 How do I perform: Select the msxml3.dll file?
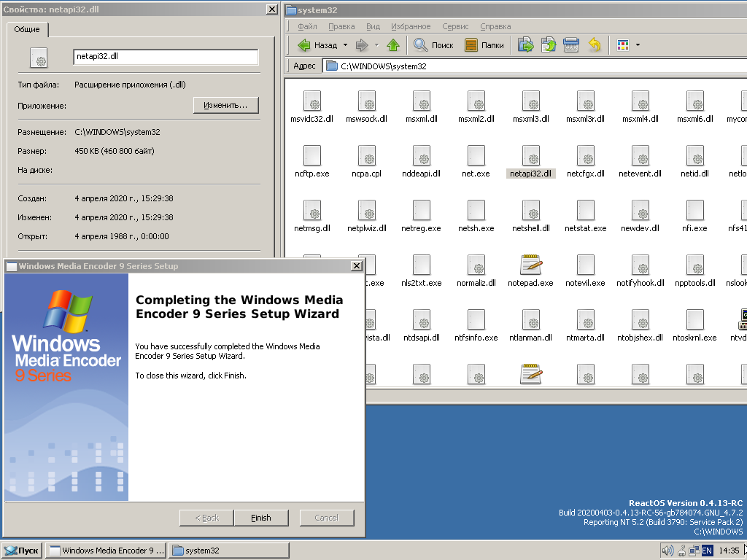click(531, 107)
